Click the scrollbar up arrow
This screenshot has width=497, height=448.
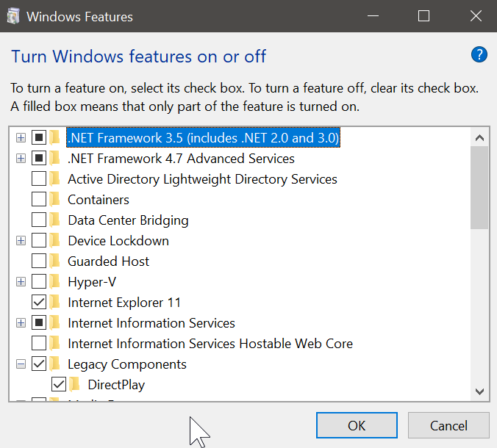(479, 138)
